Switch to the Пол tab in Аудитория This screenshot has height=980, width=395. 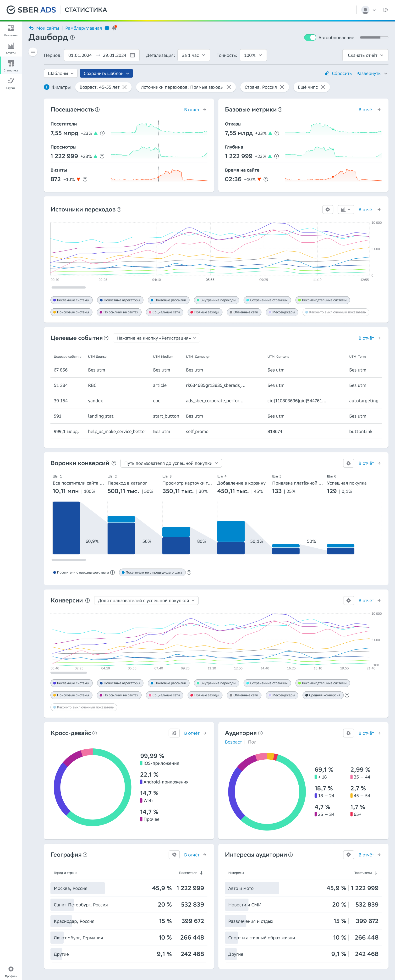(x=252, y=742)
